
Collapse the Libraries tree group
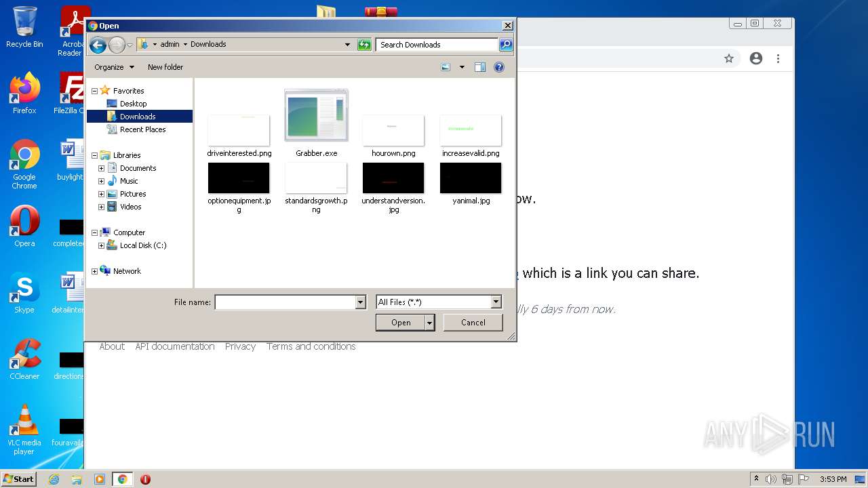[x=94, y=155]
